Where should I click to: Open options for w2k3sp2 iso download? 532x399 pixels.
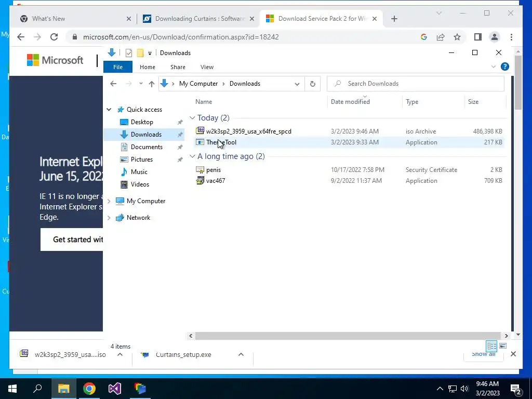pyautogui.click(x=120, y=354)
